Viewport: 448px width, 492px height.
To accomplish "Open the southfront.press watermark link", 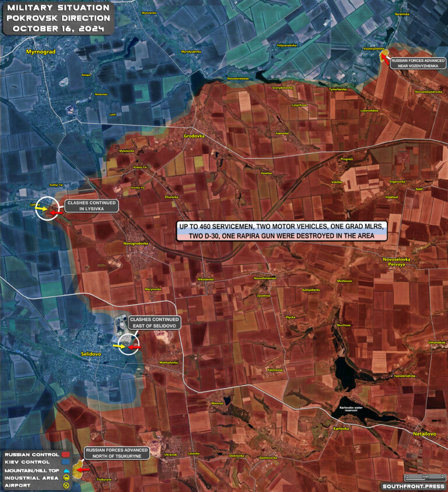I will [x=412, y=486].
